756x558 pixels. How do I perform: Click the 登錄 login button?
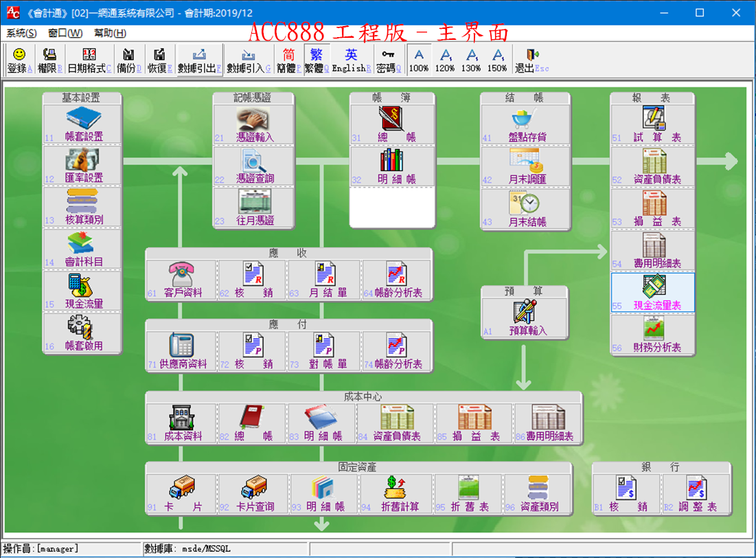pos(18,58)
